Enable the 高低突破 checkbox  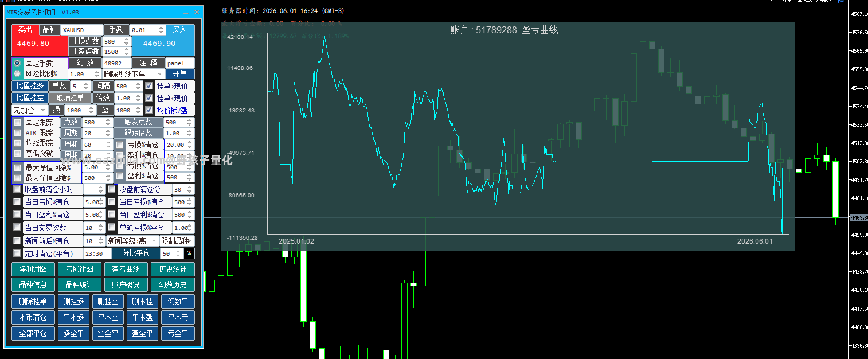click(18, 153)
